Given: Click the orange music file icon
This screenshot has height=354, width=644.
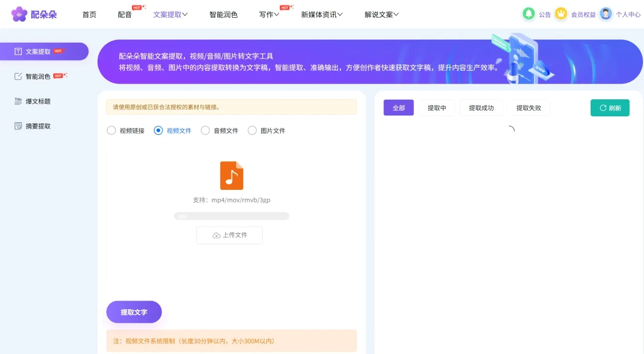Looking at the screenshot, I should [231, 175].
